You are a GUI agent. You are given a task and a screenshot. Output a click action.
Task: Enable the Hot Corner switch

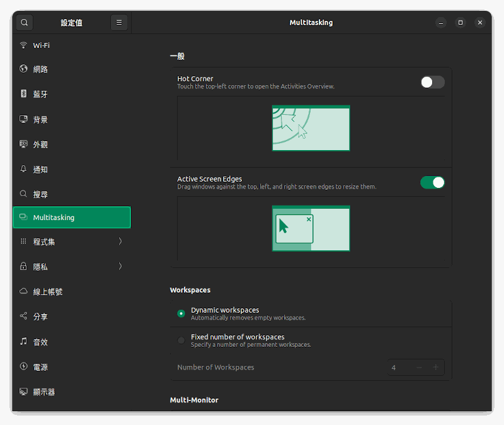(433, 83)
